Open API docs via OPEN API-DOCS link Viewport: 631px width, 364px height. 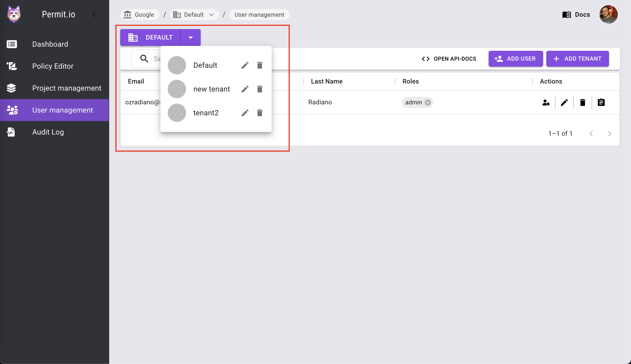pos(448,59)
